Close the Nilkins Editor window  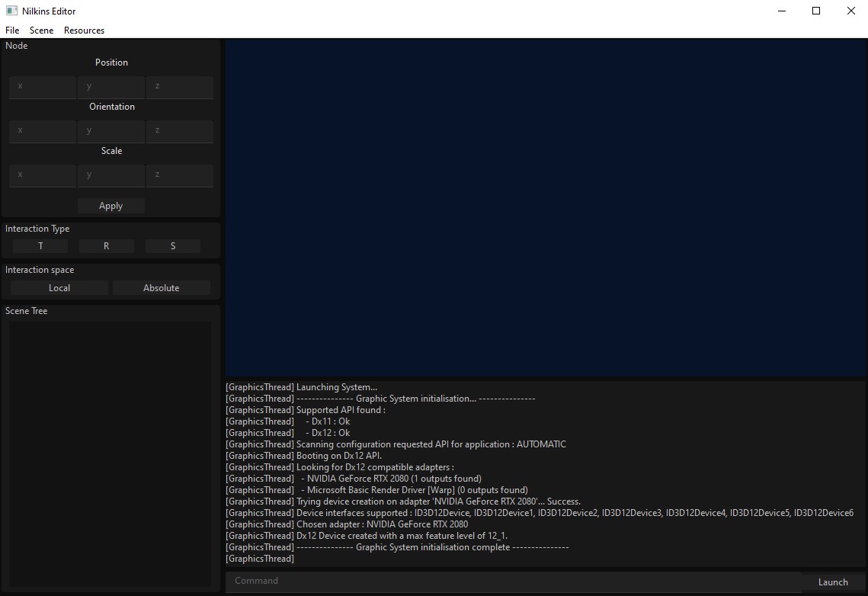(850, 11)
